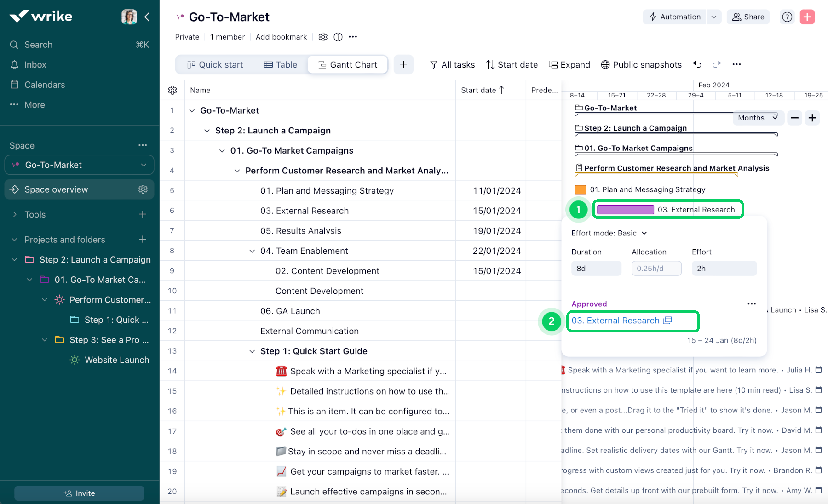Open the Months timescale dropdown
Image resolution: width=828 pixels, height=504 pixels.
click(x=757, y=118)
